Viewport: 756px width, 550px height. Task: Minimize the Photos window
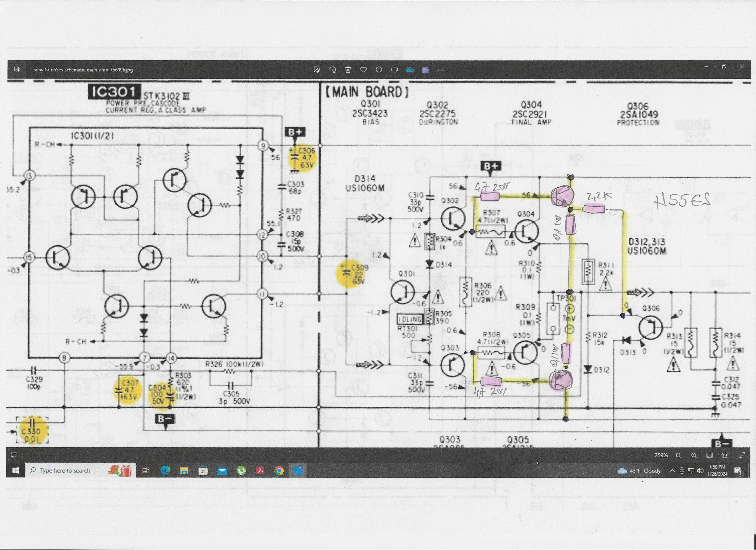click(706, 66)
